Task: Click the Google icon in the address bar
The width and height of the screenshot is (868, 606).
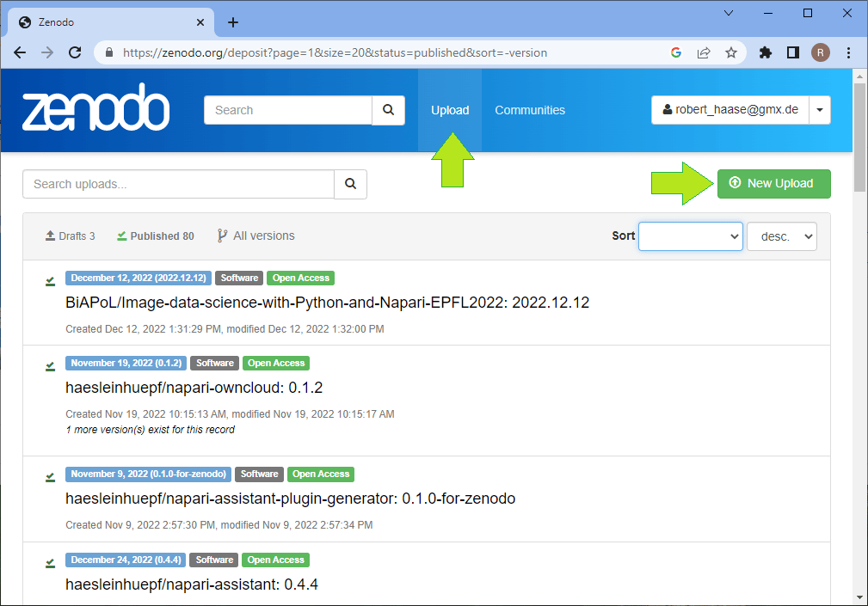Action: [x=676, y=52]
